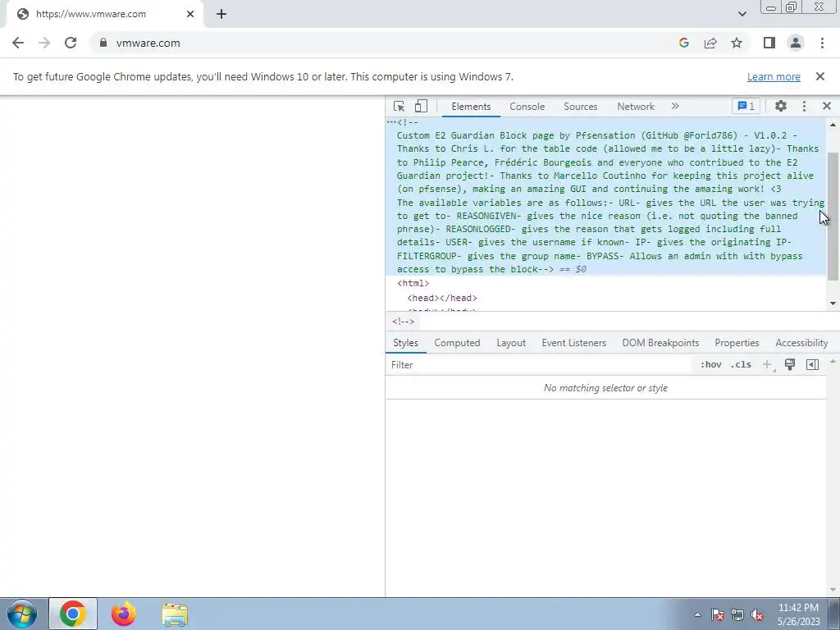
Task: Follow the Learn more link
Action: [774, 76]
